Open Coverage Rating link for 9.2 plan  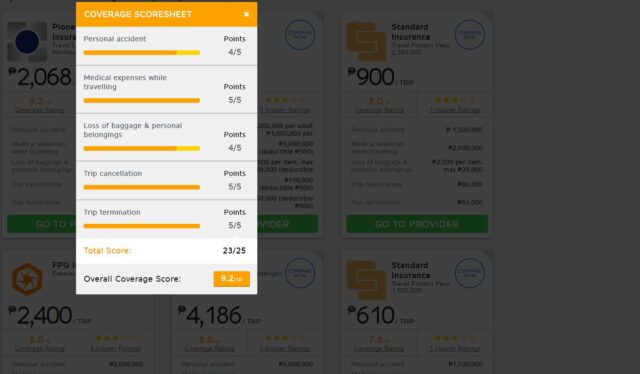(x=39, y=110)
